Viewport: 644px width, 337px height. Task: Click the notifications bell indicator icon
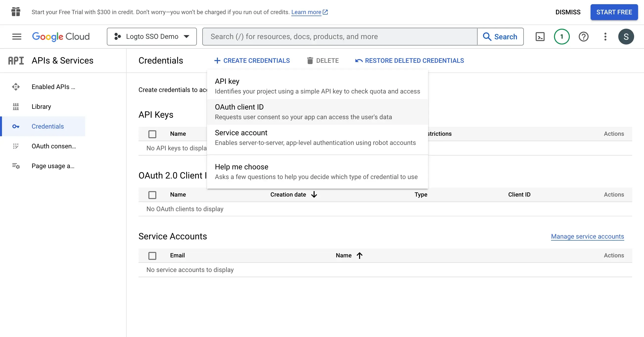pyautogui.click(x=561, y=37)
